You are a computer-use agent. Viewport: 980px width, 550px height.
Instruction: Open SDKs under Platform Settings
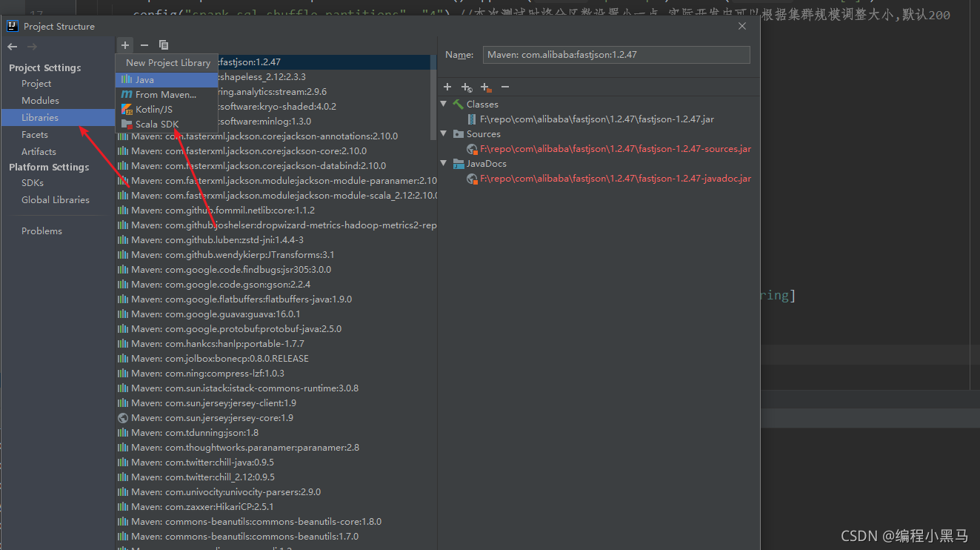point(33,182)
